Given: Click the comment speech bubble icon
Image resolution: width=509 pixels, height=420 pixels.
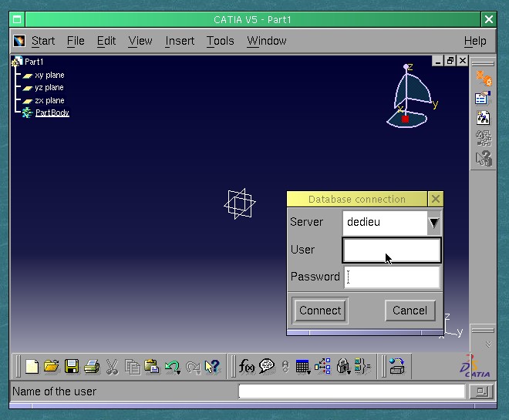Looking at the screenshot, I should [x=267, y=367].
